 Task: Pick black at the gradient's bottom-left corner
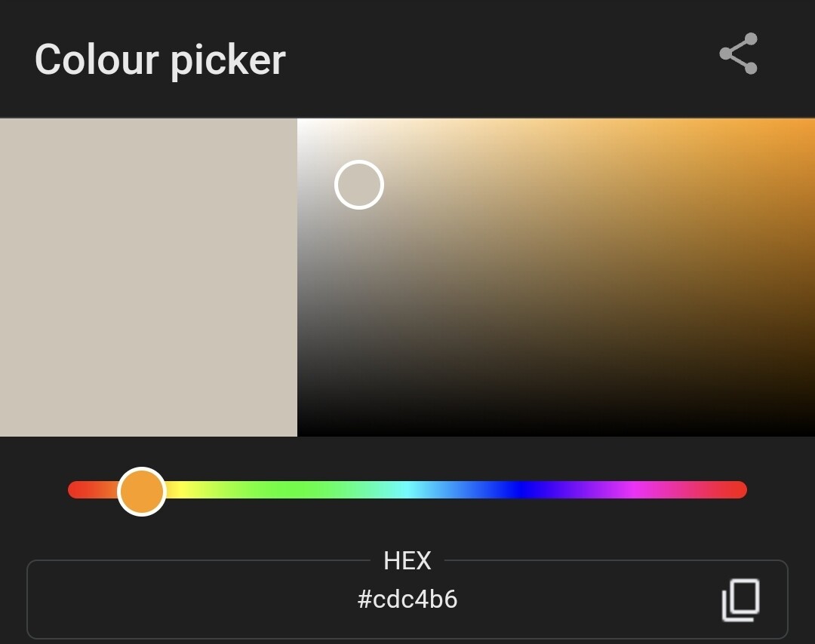click(x=303, y=430)
